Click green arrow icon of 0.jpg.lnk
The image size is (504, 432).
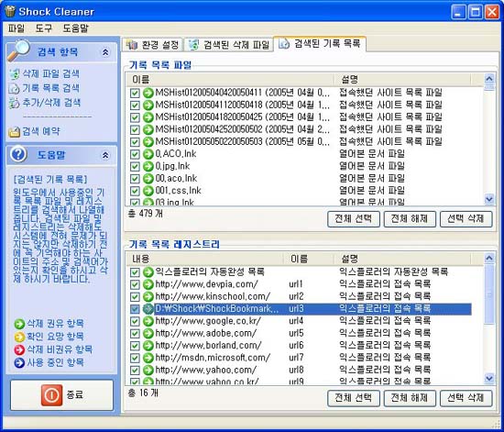[x=148, y=166]
